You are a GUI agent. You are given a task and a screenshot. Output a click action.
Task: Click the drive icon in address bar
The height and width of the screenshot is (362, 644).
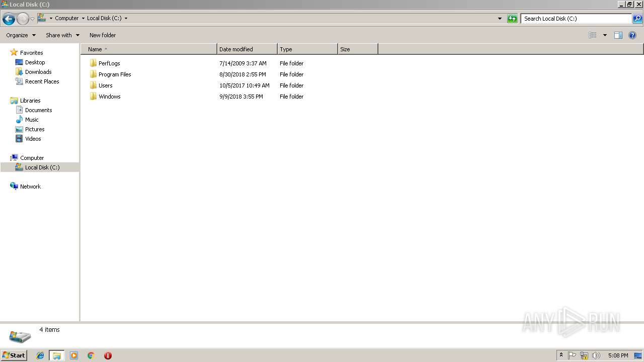click(x=42, y=18)
